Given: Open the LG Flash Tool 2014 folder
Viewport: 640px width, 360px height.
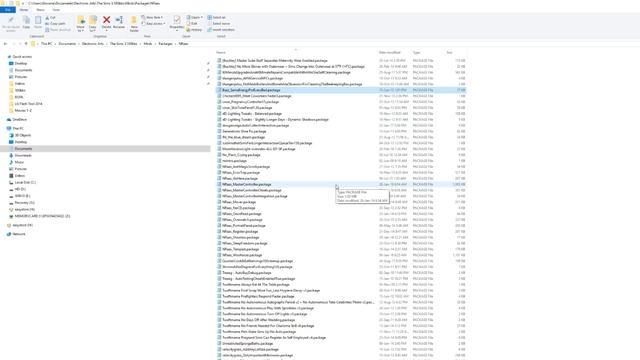Looking at the screenshot, I should tap(26, 104).
